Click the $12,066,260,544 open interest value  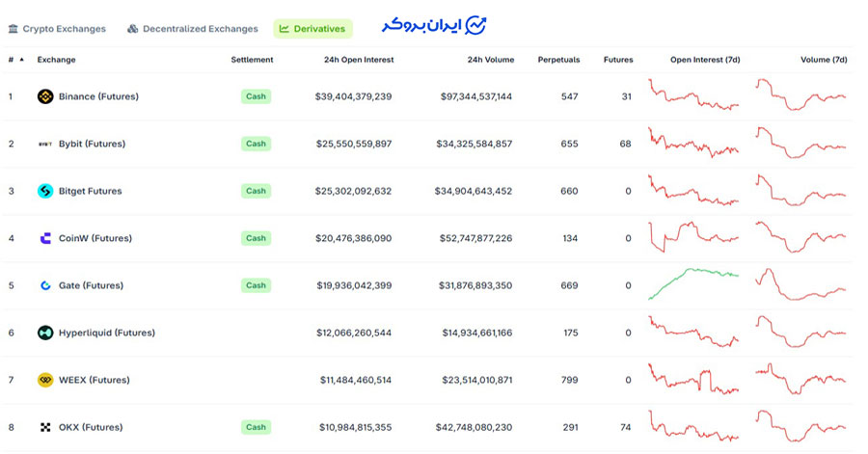point(354,333)
